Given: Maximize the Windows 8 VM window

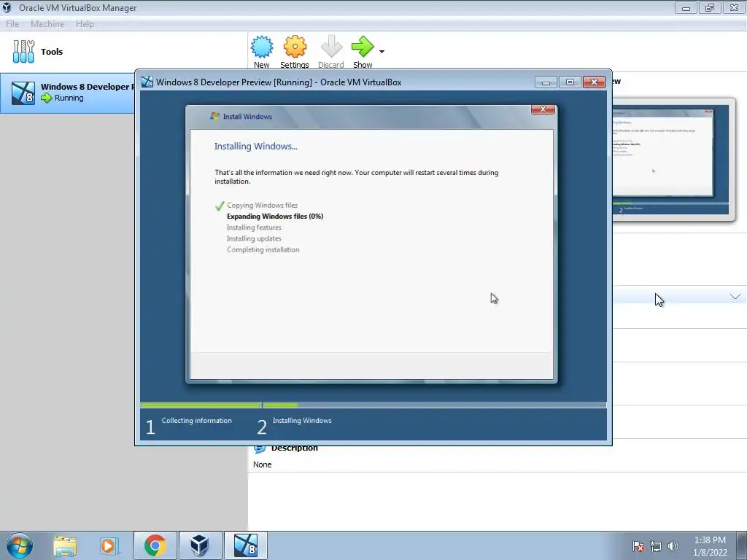Looking at the screenshot, I should click(x=570, y=82).
